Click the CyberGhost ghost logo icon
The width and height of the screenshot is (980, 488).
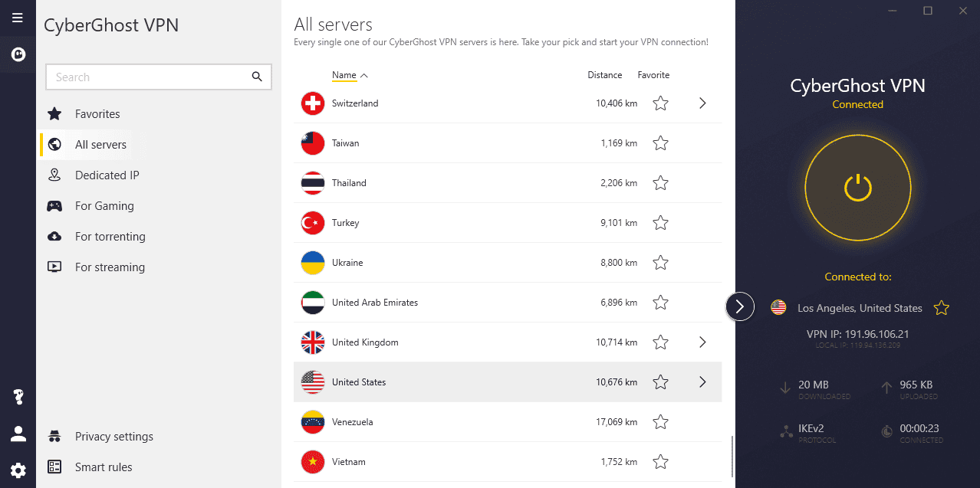click(18, 54)
